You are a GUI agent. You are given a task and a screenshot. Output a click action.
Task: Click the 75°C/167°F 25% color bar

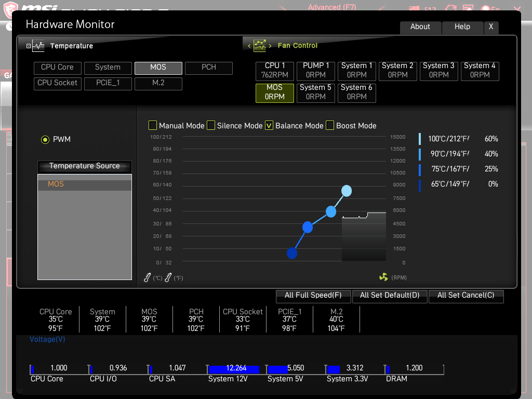pos(420,169)
